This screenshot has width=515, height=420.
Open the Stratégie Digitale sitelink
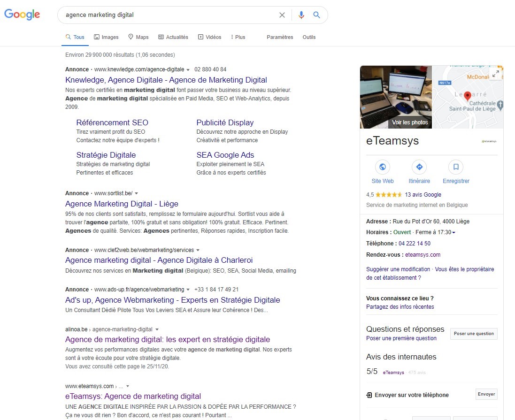106,155
